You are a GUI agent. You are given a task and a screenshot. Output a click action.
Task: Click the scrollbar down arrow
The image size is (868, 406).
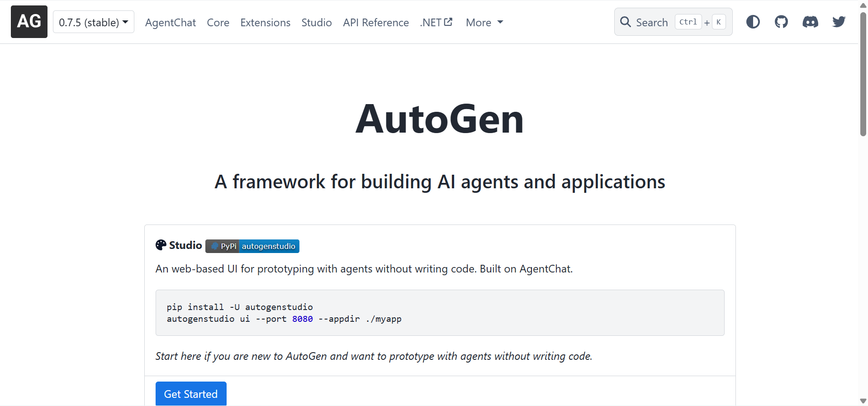point(863,401)
